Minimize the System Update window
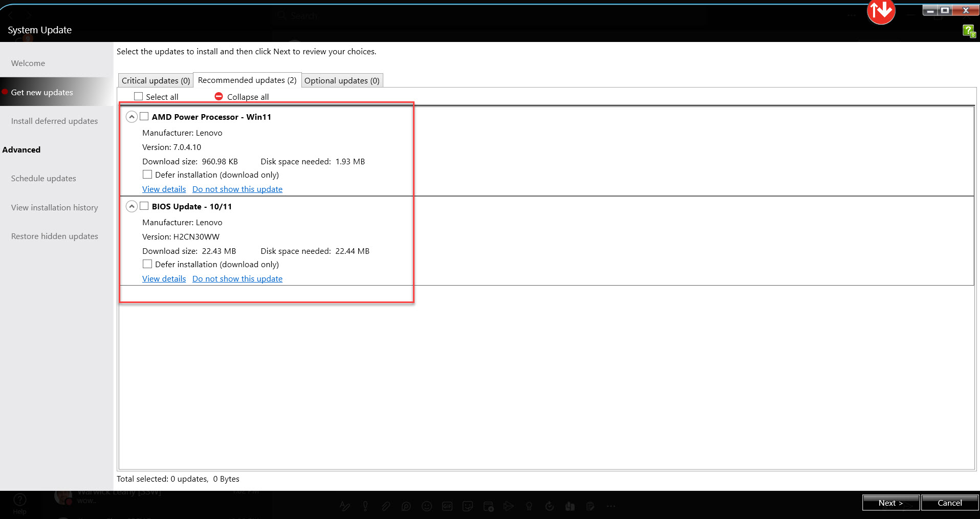 pos(931,10)
